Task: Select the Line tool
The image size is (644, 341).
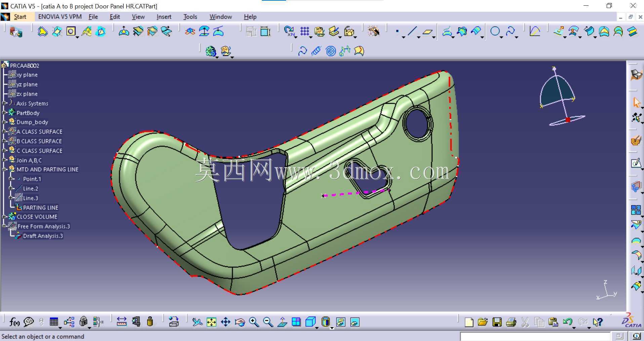Action: (412, 32)
